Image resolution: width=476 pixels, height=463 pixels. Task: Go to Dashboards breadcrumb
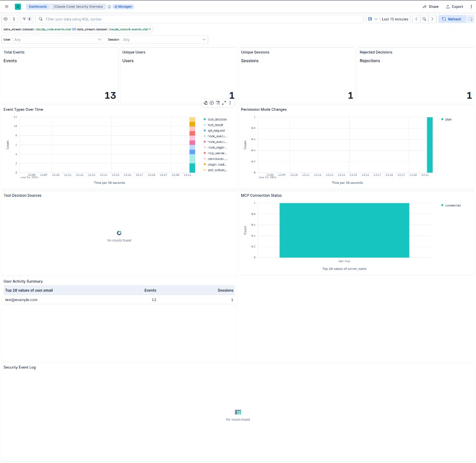pos(38,7)
